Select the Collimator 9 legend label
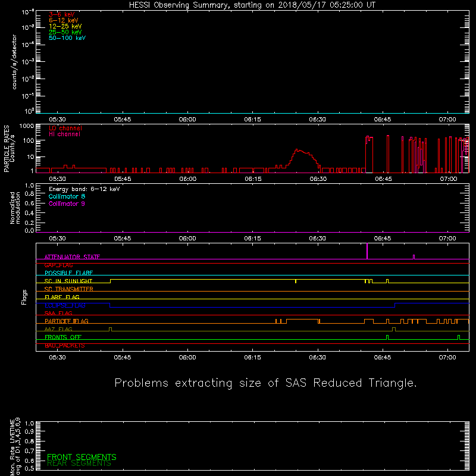Screen dimensions: 476x476 tap(67, 203)
